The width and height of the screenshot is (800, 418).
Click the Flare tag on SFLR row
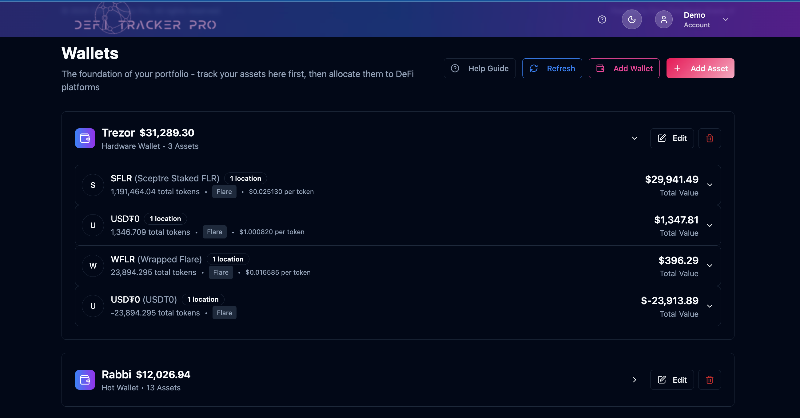224,192
